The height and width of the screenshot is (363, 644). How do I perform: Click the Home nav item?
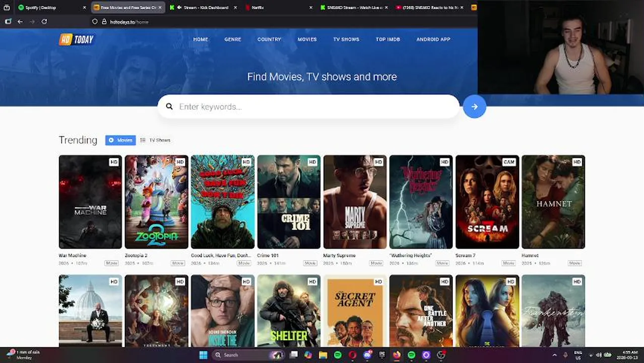pos(201,39)
